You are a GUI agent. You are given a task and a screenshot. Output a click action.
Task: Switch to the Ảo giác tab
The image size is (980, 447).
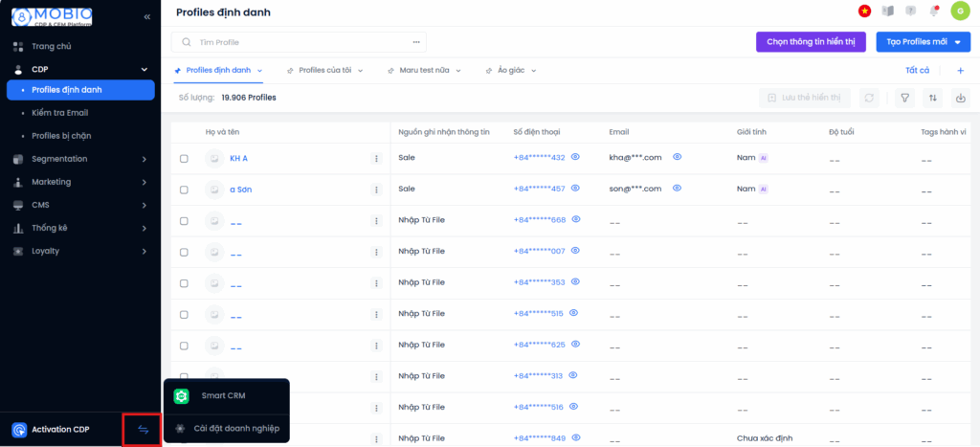tap(513, 71)
